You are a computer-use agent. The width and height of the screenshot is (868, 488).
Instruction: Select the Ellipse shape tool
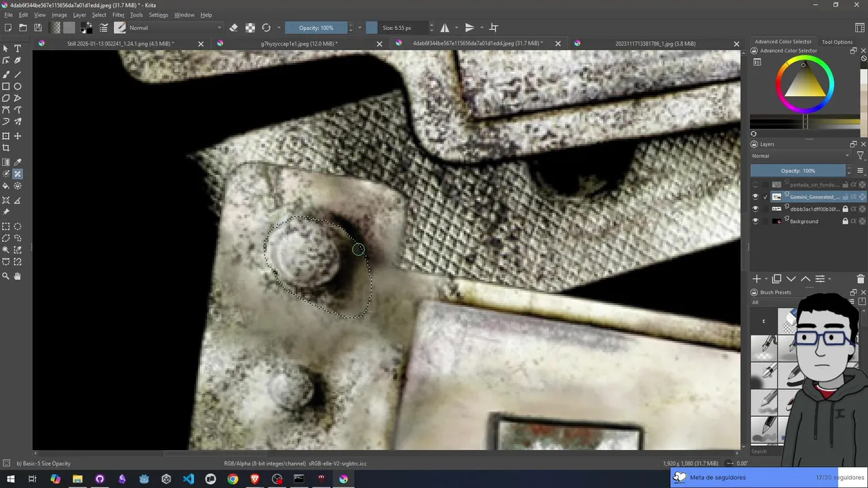tap(18, 87)
